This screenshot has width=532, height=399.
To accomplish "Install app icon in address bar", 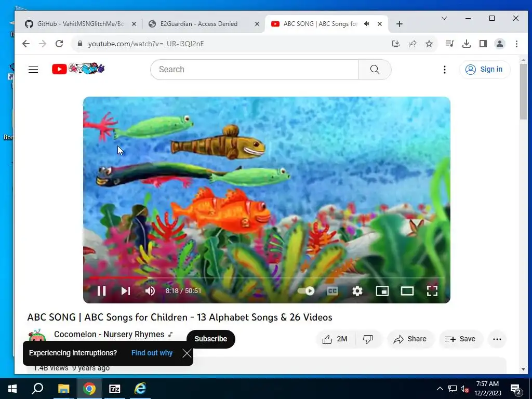I will coord(395,44).
